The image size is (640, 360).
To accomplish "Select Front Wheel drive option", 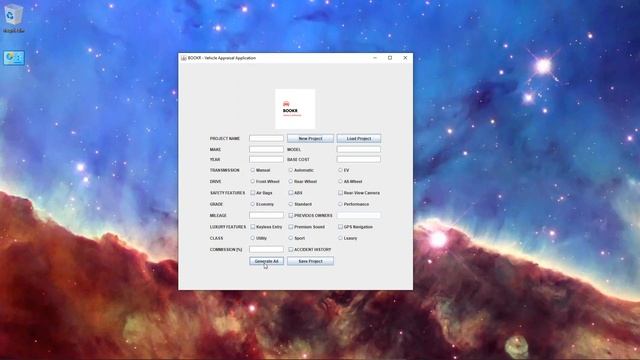I will (x=253, y=181).
